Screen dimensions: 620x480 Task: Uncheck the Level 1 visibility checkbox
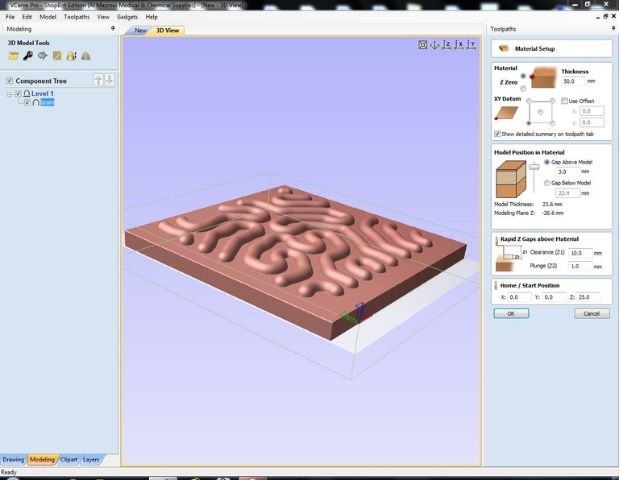coord(18,94)
